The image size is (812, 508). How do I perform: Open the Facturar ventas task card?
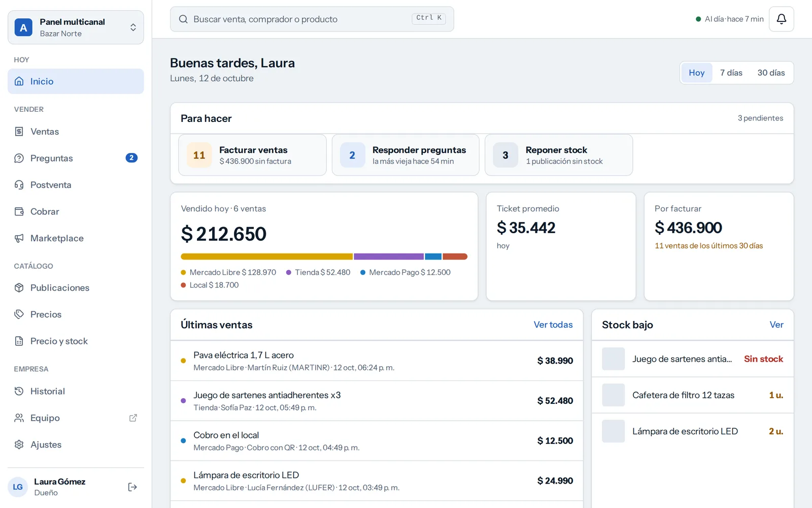click(x=252, y=155)
